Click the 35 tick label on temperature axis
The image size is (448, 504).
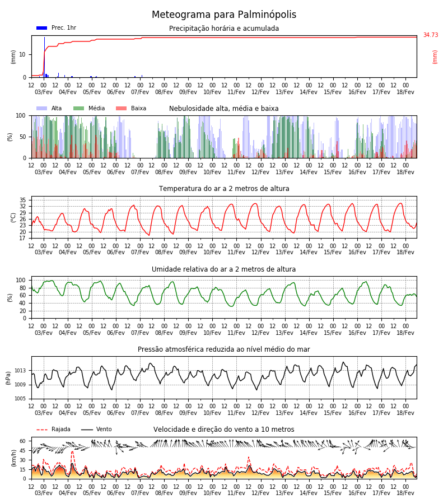coord(23,200)
